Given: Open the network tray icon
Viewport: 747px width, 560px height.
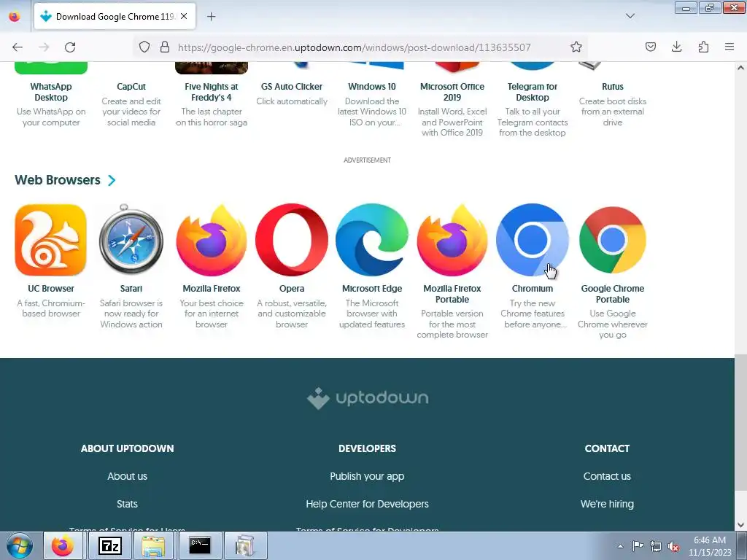Looking at the screenshot, I should [x=656, y=546].
